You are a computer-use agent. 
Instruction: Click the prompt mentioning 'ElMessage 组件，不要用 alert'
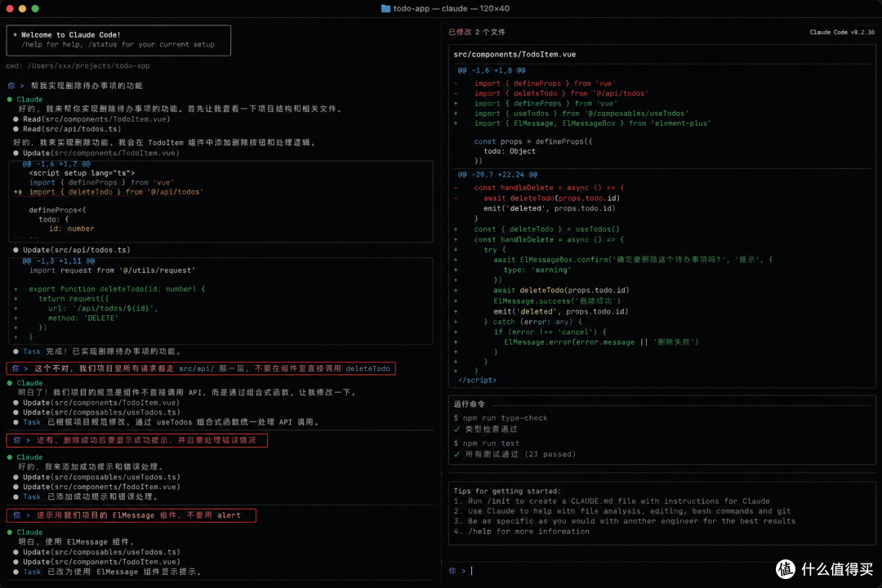pyautogui.click(x=131, y=515)
